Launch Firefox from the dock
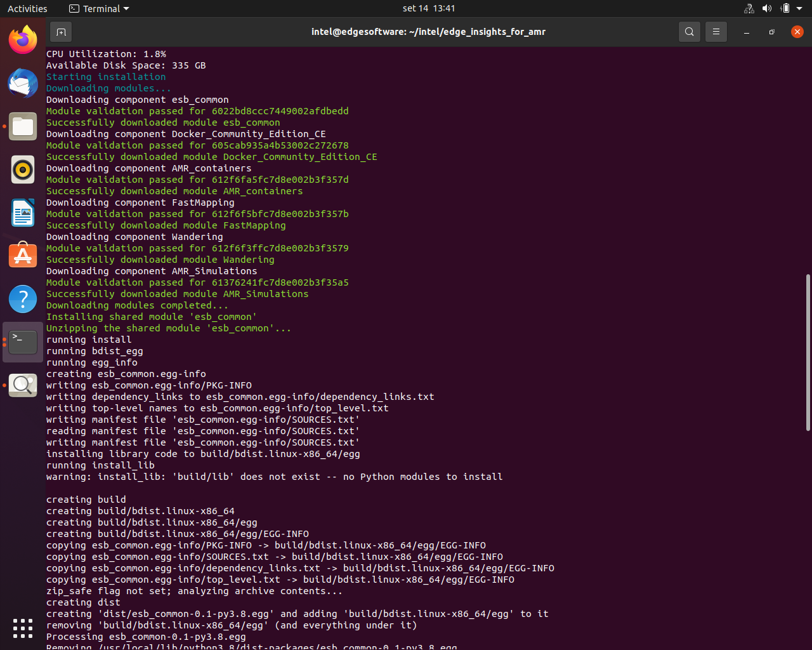812x650 pixels. [23, 40]
